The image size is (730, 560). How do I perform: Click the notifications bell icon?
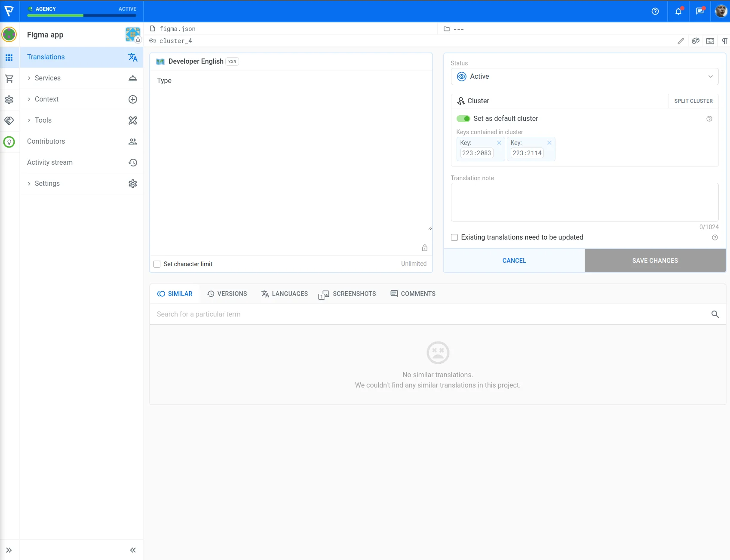(678, 11)
